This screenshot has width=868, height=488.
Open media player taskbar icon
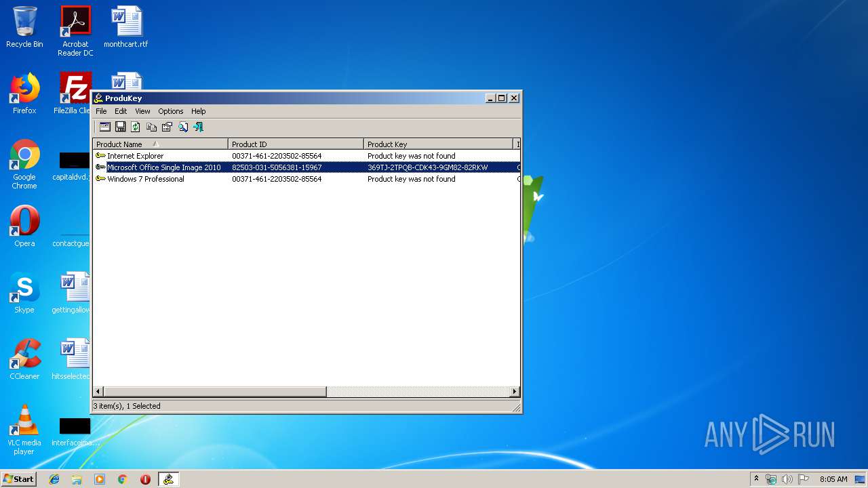pyautogui.click(x=100, y=479)
